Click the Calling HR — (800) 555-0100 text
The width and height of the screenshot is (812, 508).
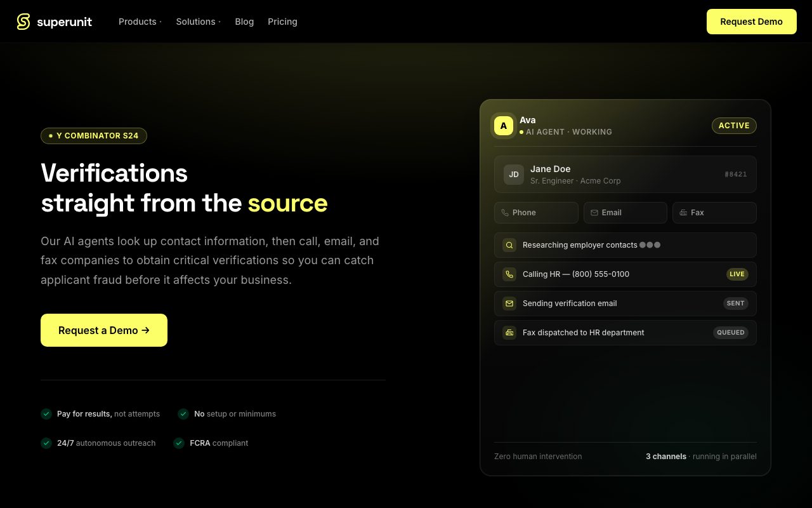pos(576,274)
